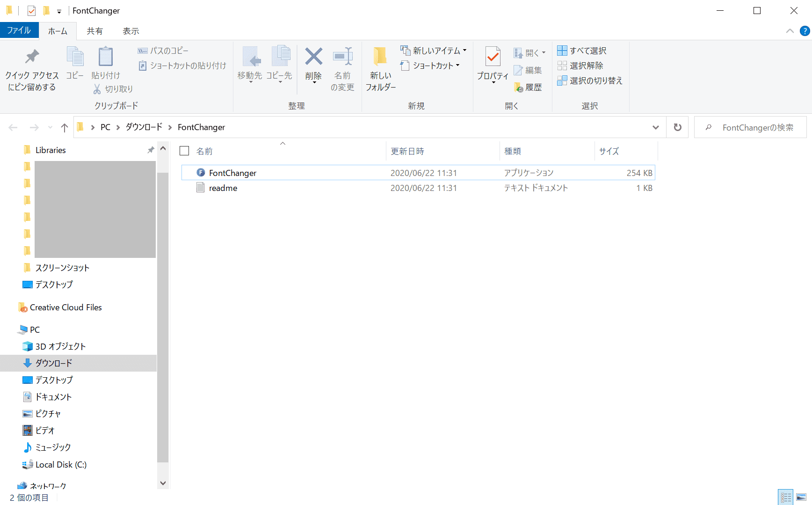Click ダウンロード in the address breadcrumb

pyautogui.click(x=144, y=127)
